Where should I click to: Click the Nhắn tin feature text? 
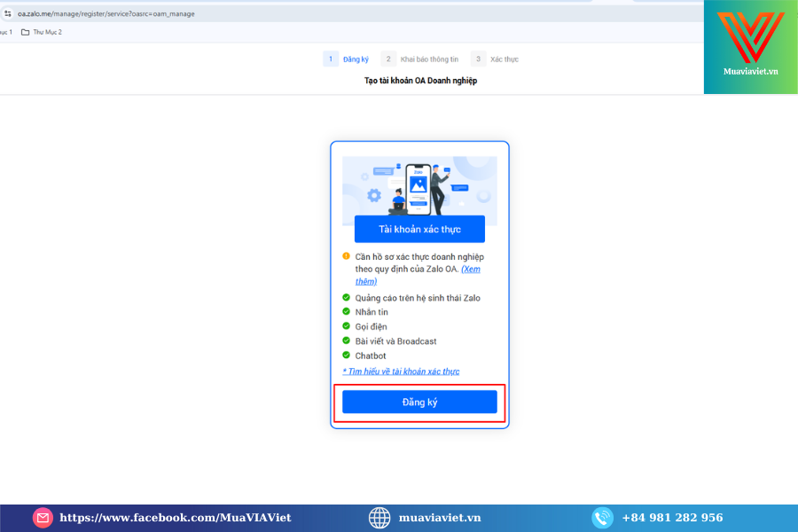pyautogui.click(x=372, y=312)
